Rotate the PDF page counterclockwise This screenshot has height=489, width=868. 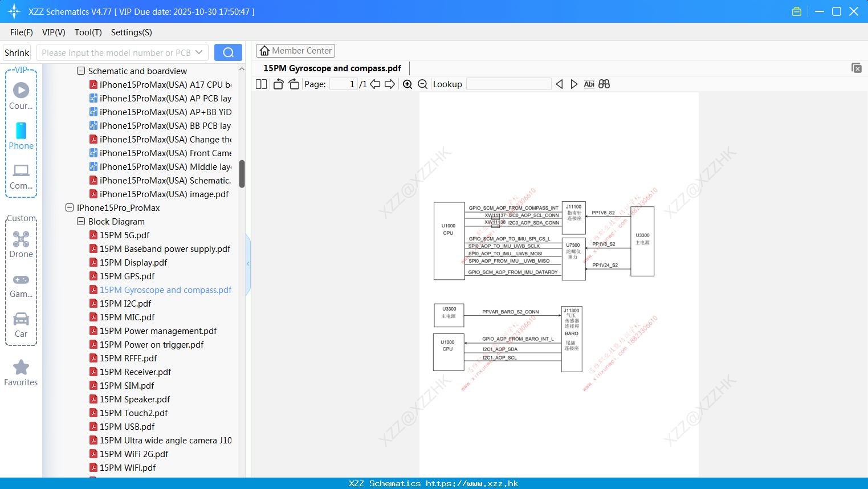coord(278,84)
